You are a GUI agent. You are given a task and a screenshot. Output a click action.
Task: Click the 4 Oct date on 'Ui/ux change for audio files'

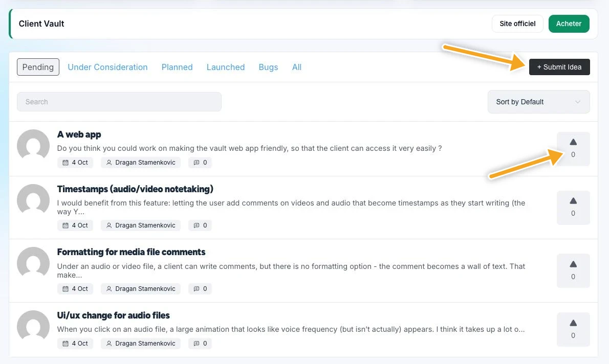tap(75, 344)
